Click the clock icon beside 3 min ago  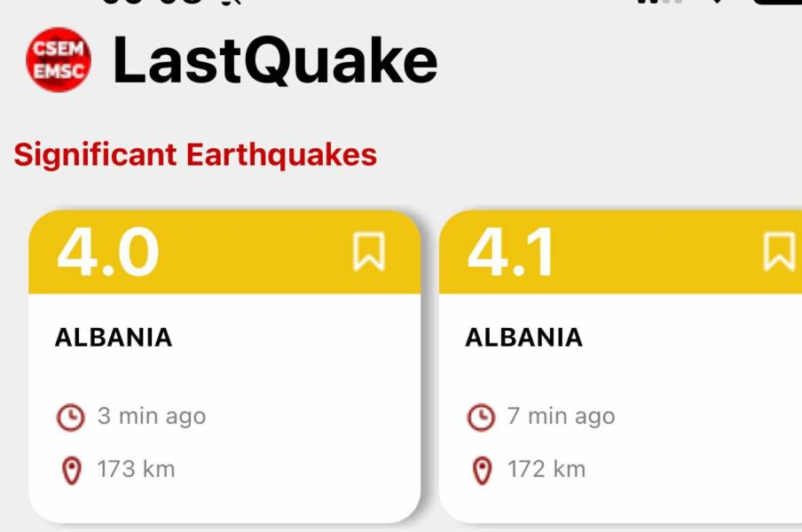click(x=71, y=417)
